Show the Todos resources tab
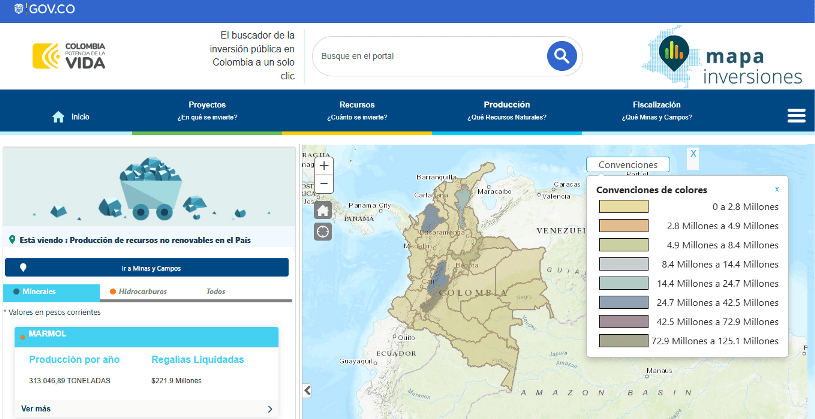Viewport: 815px width, 419px height. click(x=215, y=292)
